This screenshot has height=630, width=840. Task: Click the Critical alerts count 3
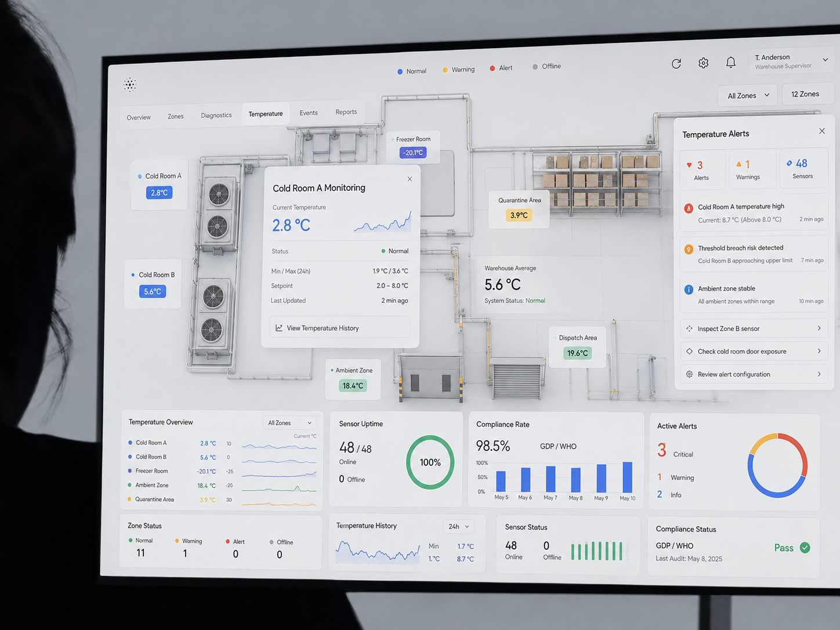662,450
